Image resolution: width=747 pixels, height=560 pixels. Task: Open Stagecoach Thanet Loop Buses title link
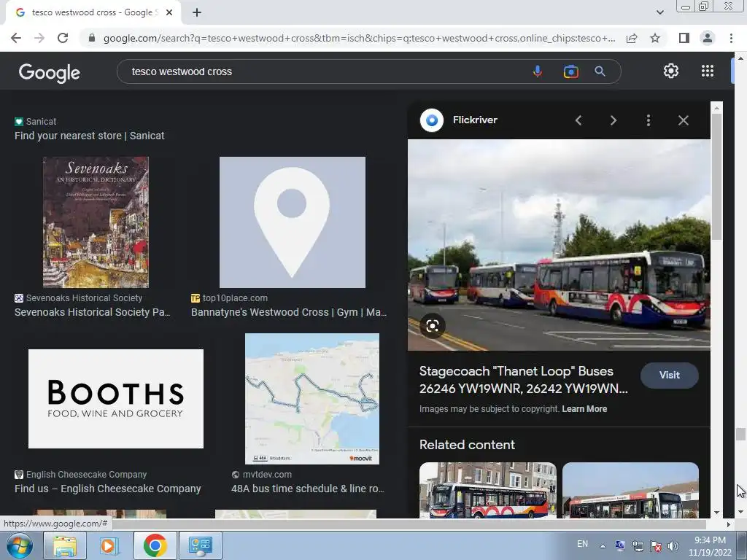(x=524, y=380)
